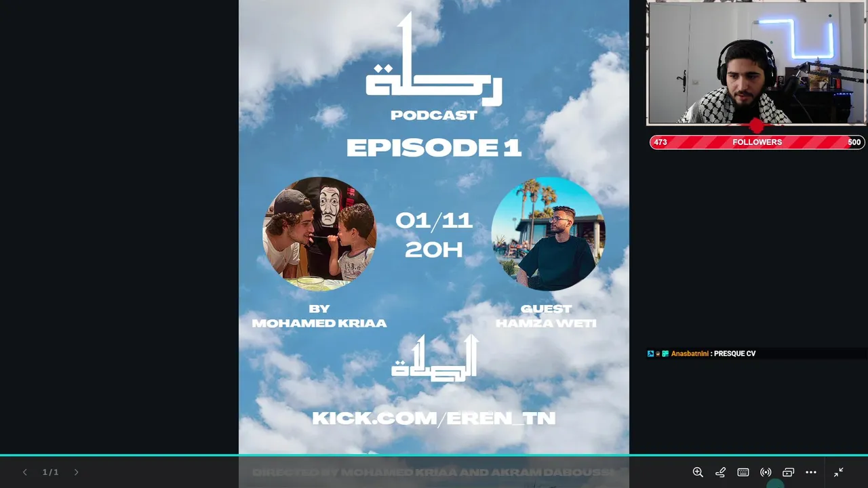Go to previous slide arrow
The height and width of the screenshot is (488, 868).
(x=25, y=472)
